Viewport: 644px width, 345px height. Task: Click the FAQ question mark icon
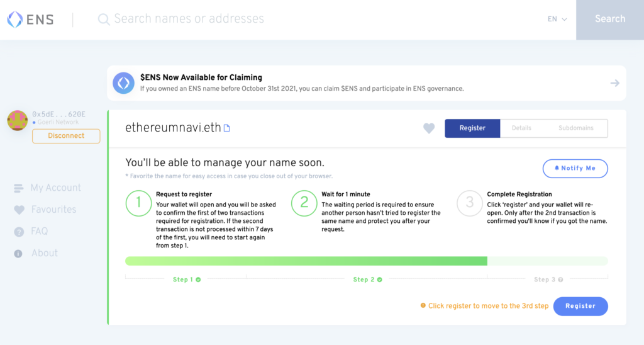pyautogui.click(x=19, y=232)
